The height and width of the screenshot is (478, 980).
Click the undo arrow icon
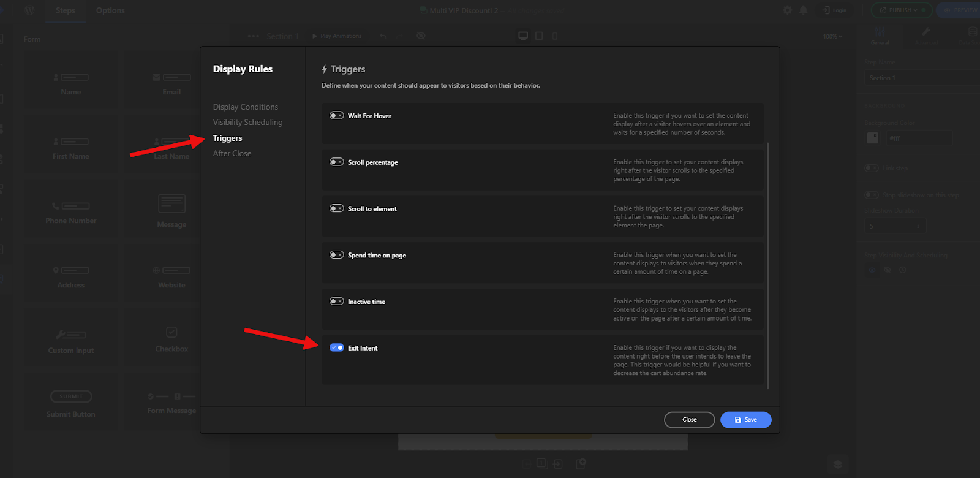tap(383, 36)
